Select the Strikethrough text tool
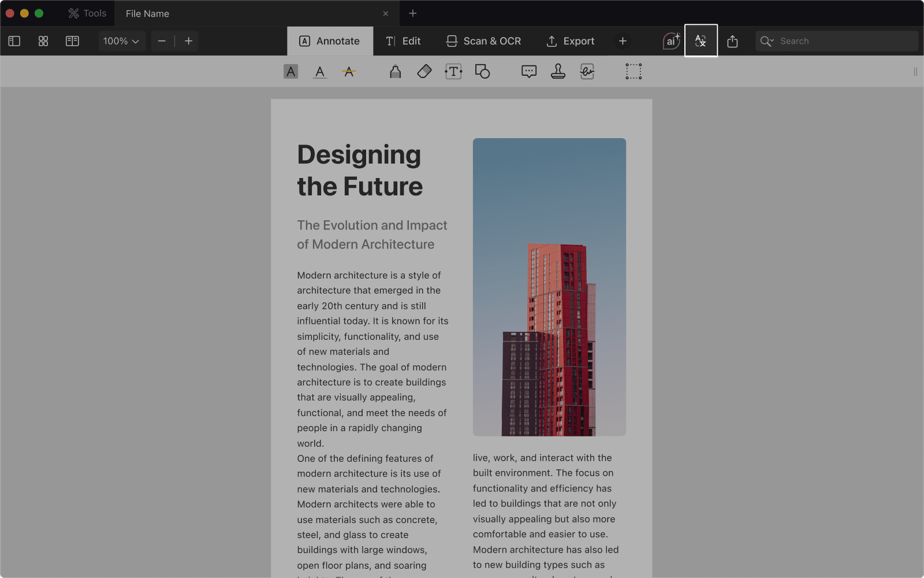 [x=349, y=72]
